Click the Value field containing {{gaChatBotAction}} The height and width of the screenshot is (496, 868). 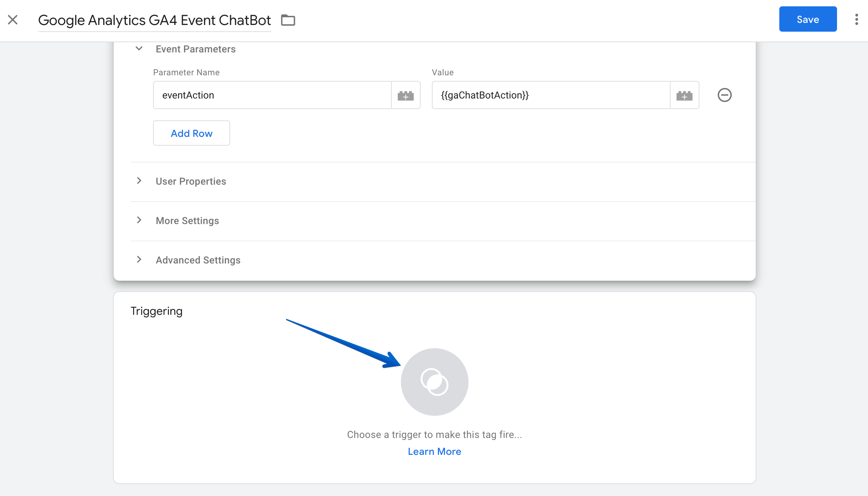click(x=551, y=95)
